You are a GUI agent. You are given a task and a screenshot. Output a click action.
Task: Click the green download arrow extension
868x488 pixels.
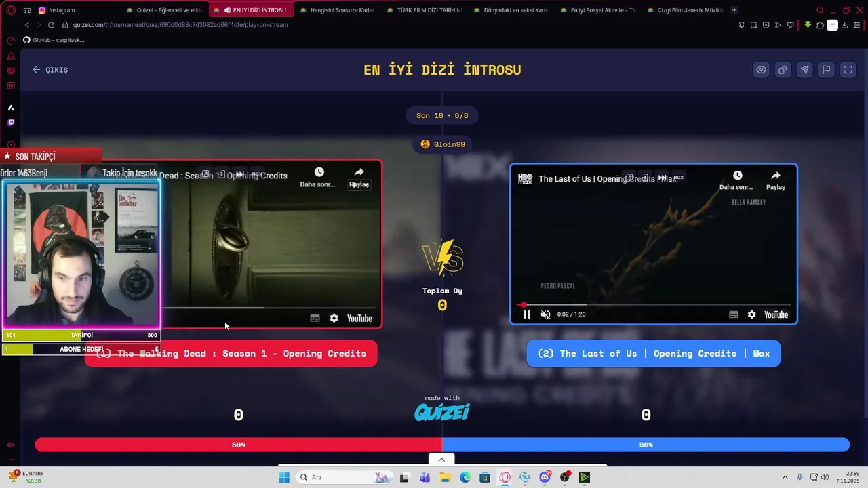(808, 25)
